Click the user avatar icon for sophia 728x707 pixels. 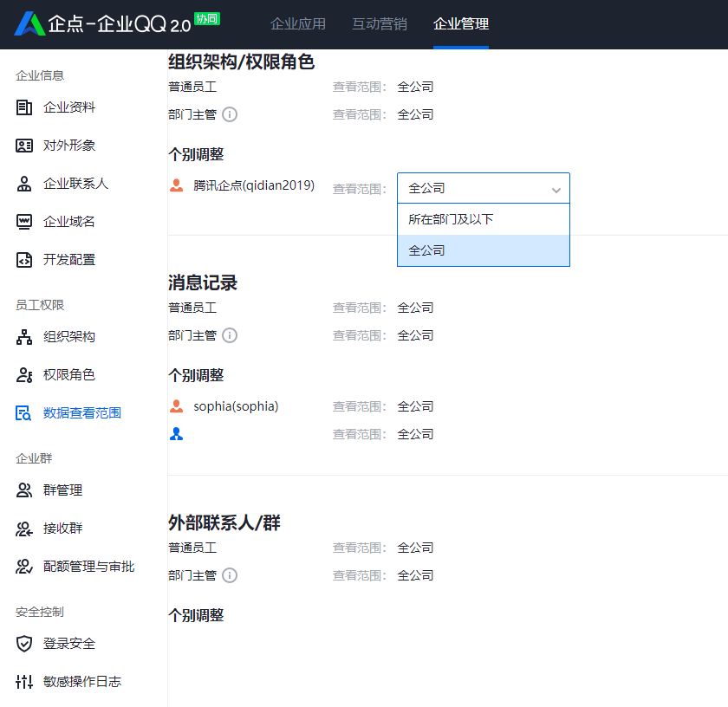click(x=176, y=405)
